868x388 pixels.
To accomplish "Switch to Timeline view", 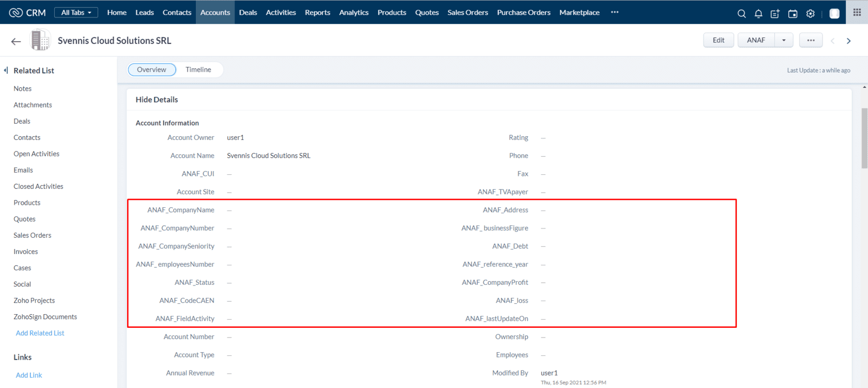I will (199, 69).
